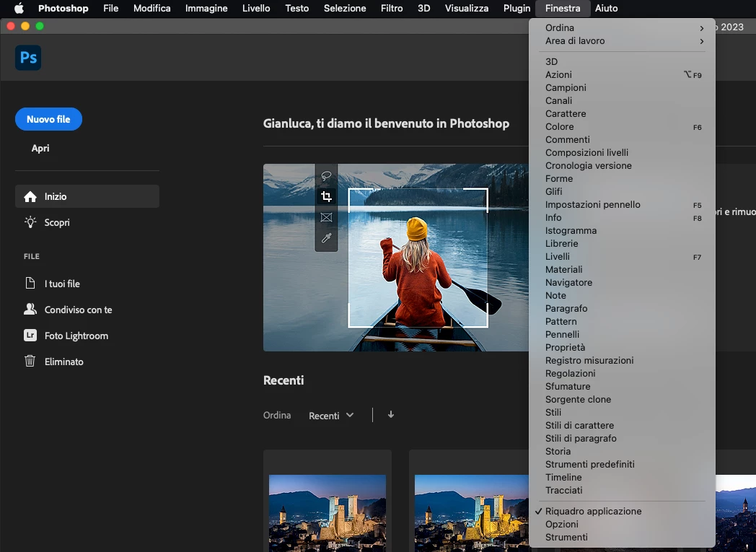Image resolution: width=756 pixels, height=552 pixels.
Task: Open the Livello menu
Action: coord(256,8)
